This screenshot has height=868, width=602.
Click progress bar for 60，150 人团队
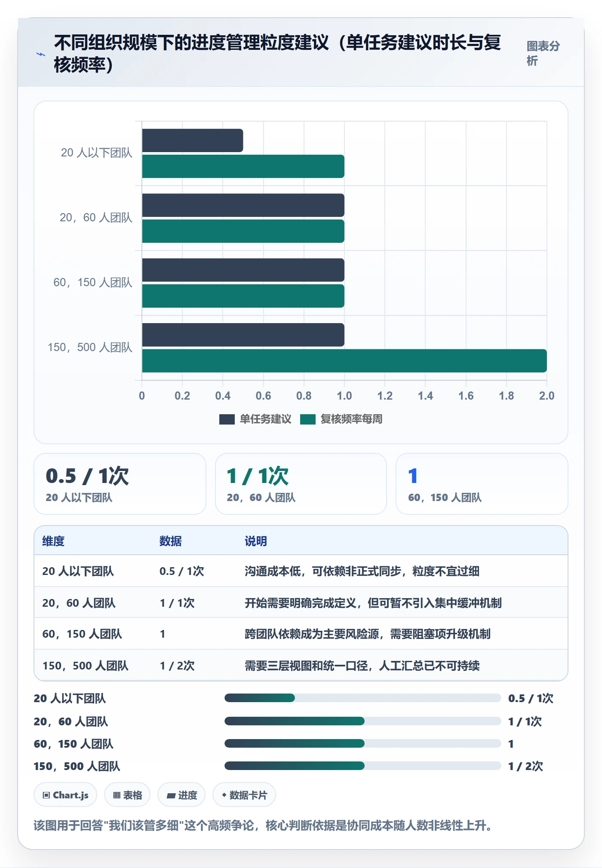click(x=362, y=743)
